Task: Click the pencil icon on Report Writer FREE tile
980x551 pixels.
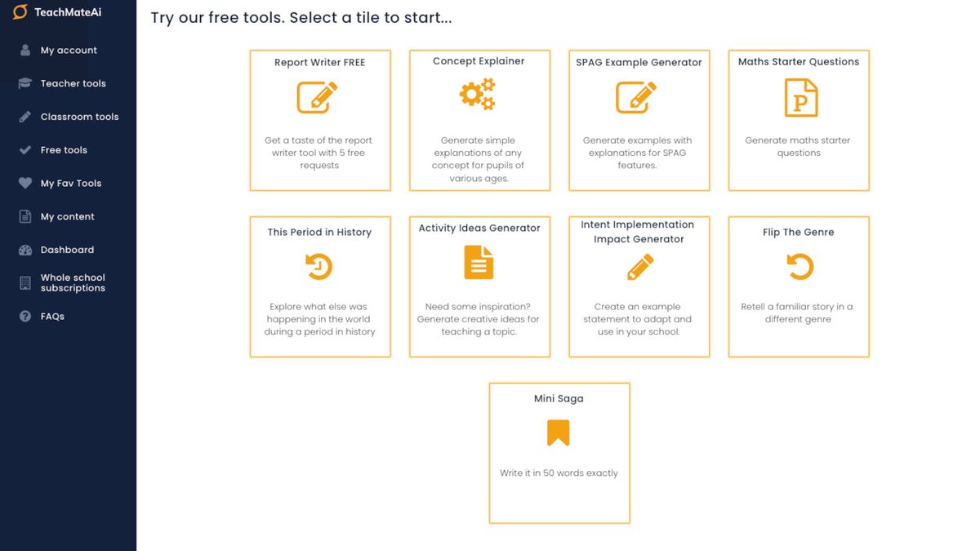Action: [x=319, y=96]
